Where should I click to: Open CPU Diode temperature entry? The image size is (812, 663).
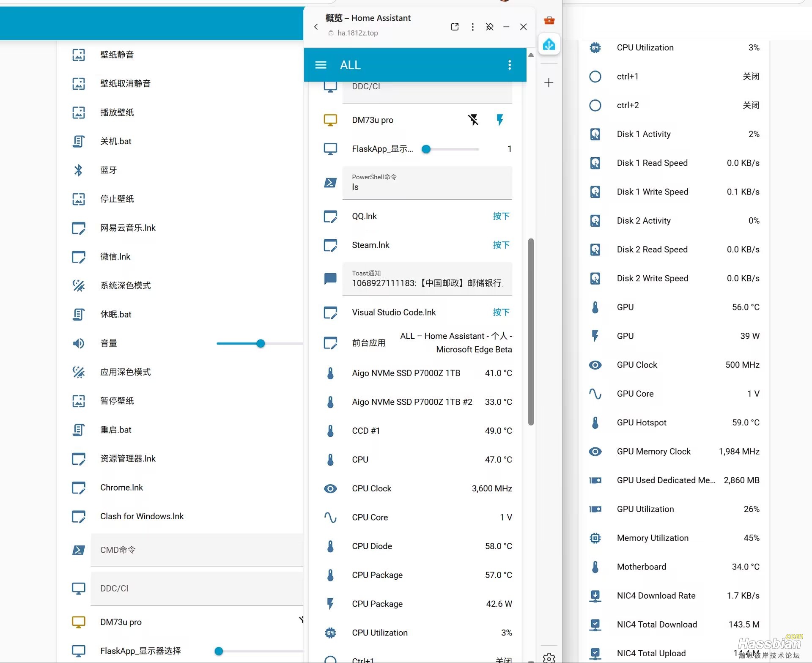(x=418, y=546)
